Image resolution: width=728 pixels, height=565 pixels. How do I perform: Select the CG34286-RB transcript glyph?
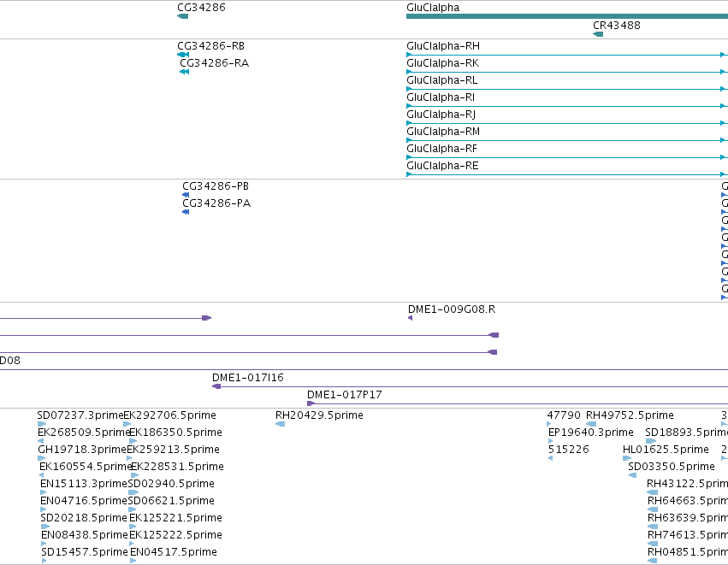pyautogui.click(x=183, y=55)
